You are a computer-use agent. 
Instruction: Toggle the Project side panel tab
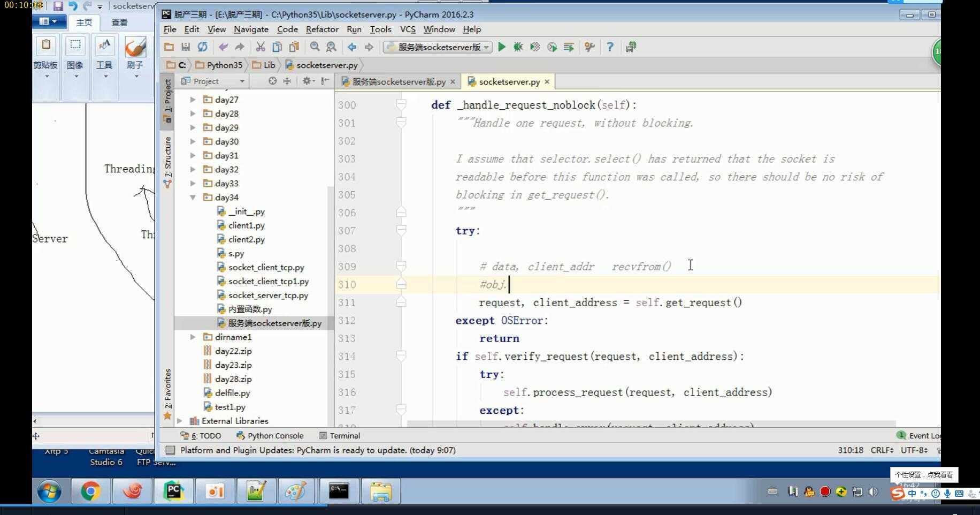point(167,101)
